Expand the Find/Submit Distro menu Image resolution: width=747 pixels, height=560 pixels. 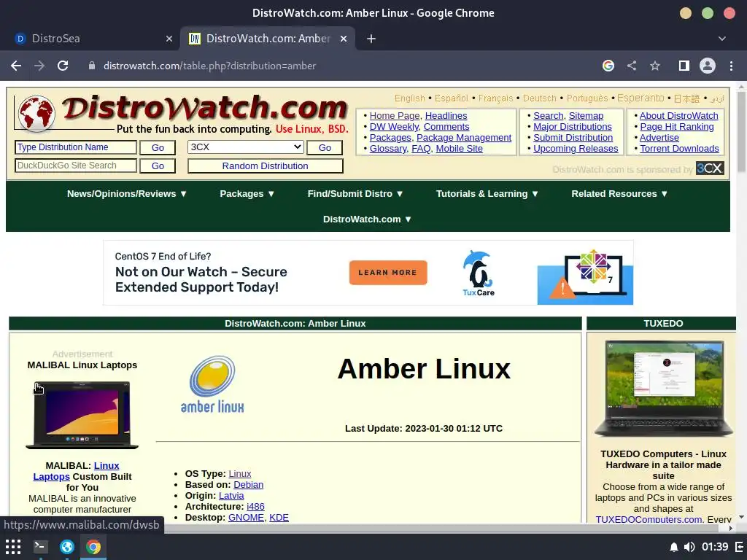click(x=355, y=194)
